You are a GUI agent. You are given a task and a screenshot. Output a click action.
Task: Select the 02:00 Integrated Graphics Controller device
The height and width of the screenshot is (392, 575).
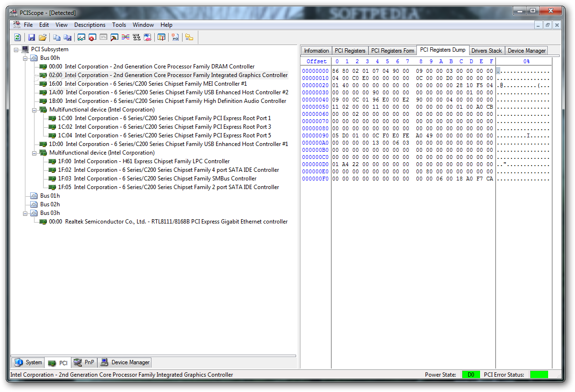coord(168,75)
